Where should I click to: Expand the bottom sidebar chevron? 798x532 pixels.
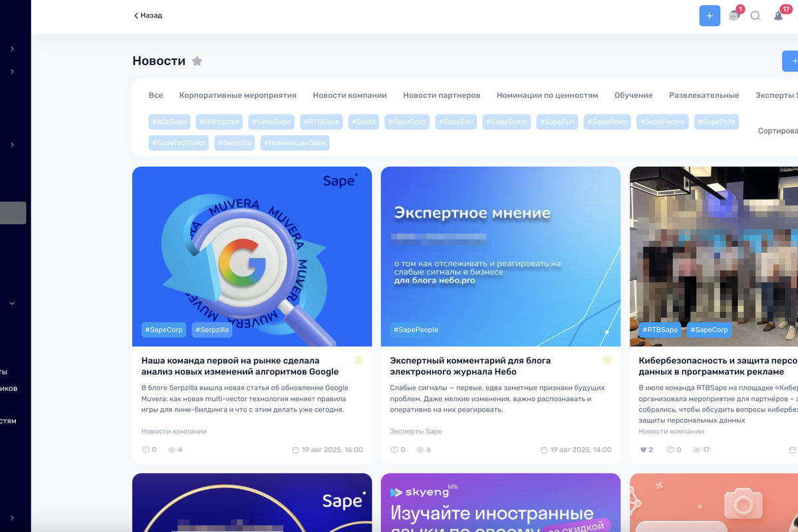click(12, 518)
